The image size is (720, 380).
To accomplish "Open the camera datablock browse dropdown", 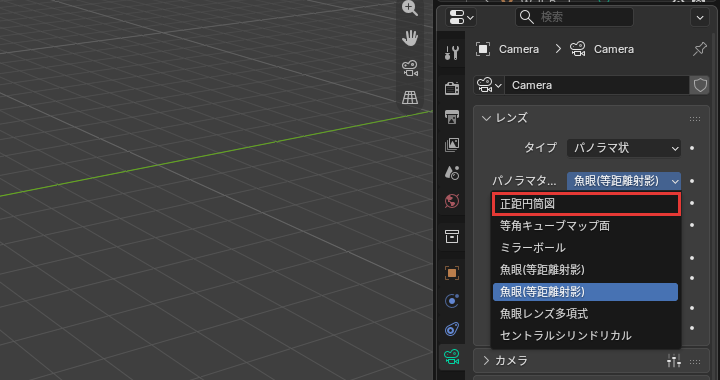I will (x=489, y=85).
